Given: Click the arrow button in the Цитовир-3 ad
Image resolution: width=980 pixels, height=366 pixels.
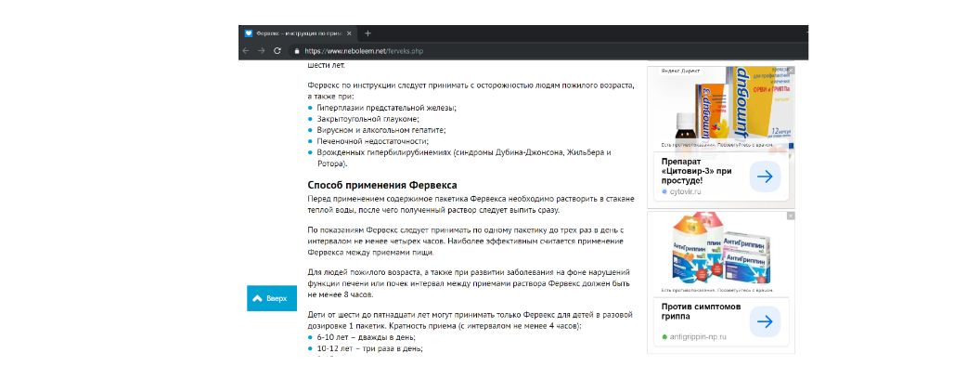Looking at the screenshot, I should tap(765, 176).
